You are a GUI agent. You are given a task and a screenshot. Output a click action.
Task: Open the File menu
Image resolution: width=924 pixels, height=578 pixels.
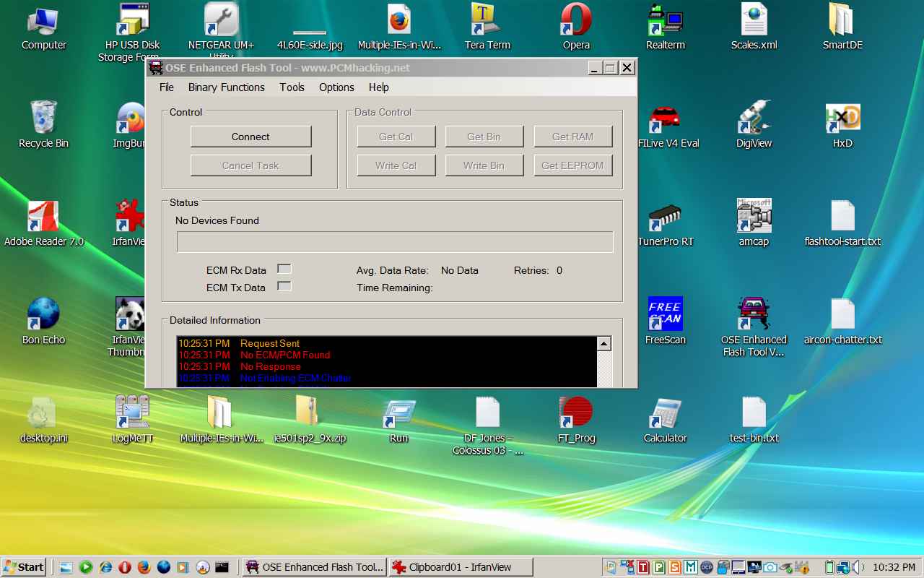coord(167,87)
